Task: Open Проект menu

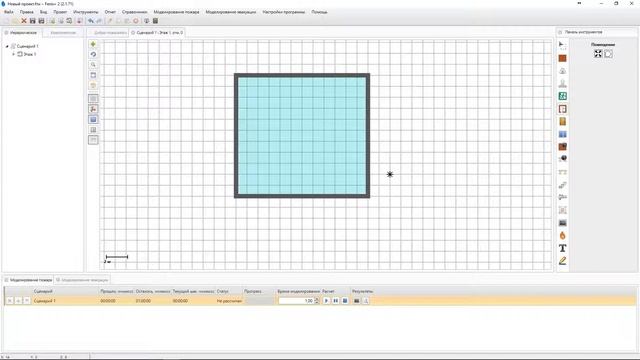Action: (60, 12)
